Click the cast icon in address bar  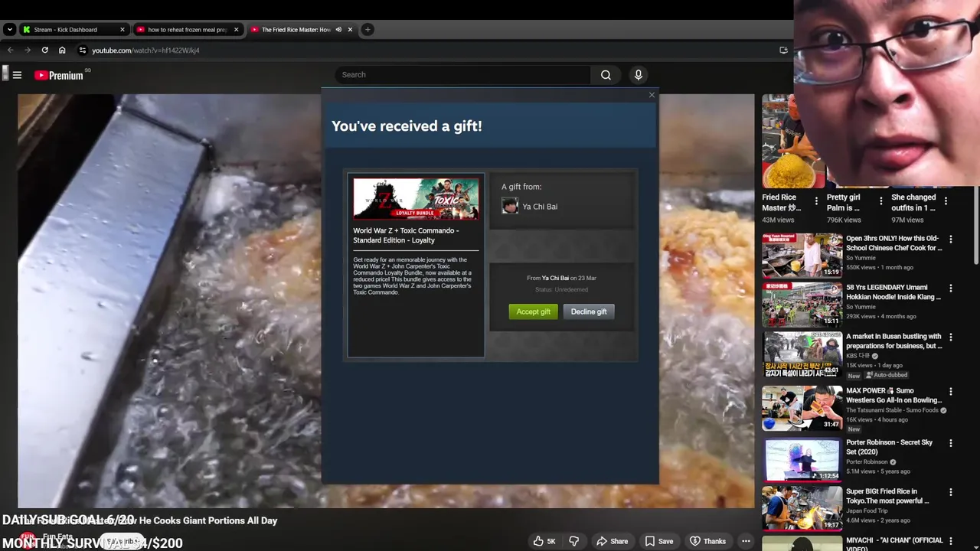tap(783, 50)
